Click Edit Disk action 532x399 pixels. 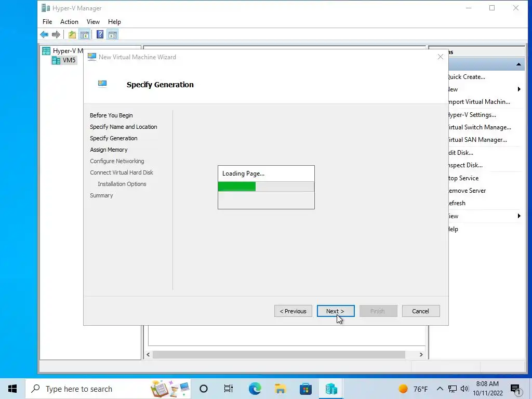tap(461, 153)
